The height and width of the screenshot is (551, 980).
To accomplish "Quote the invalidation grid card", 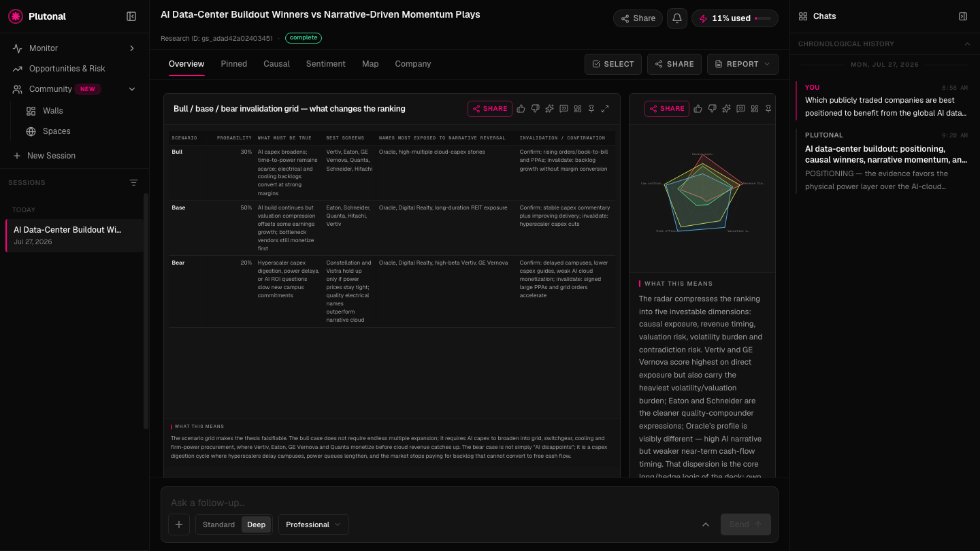I will click(563, 109).
